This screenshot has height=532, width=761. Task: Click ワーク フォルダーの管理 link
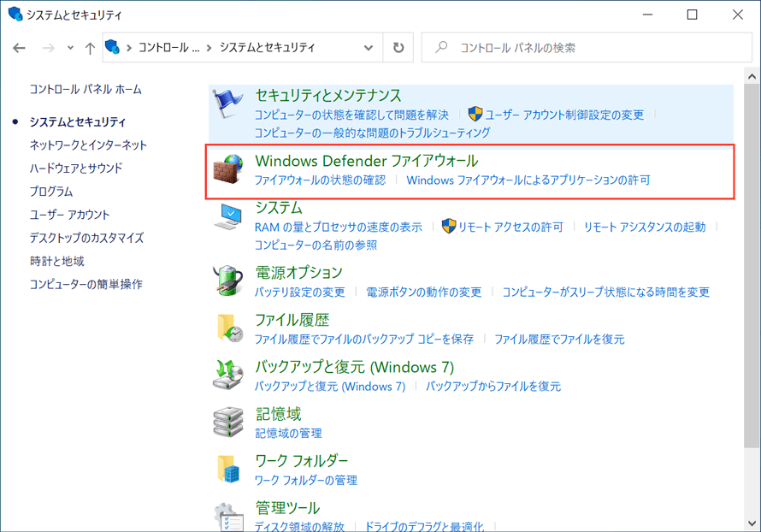click(x=306, y=480)
